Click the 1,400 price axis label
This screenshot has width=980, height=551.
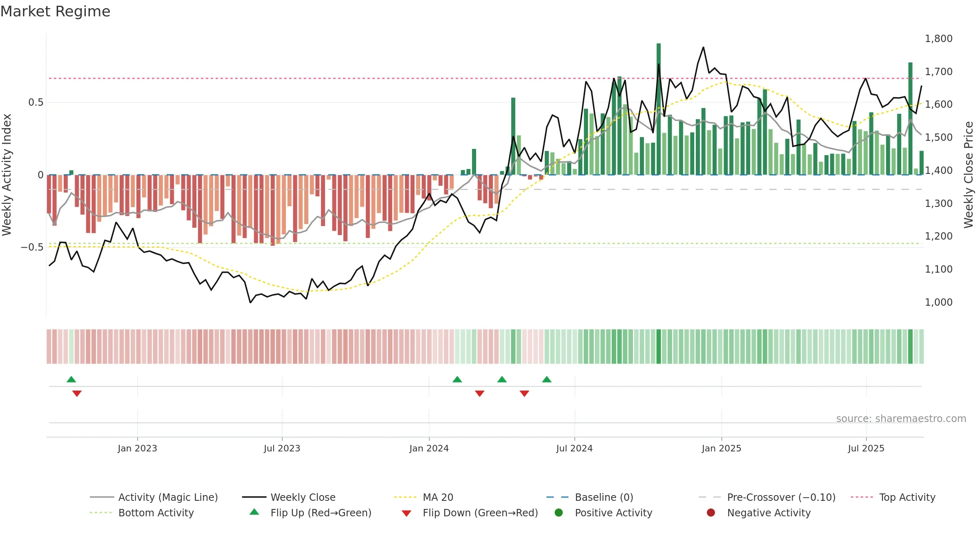(x=939, y=170)
